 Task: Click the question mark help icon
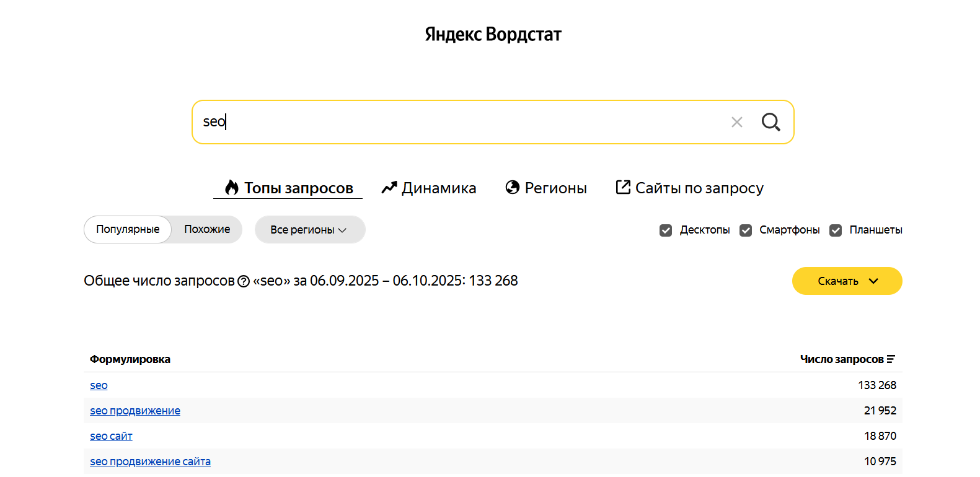(x=244, y=282)
